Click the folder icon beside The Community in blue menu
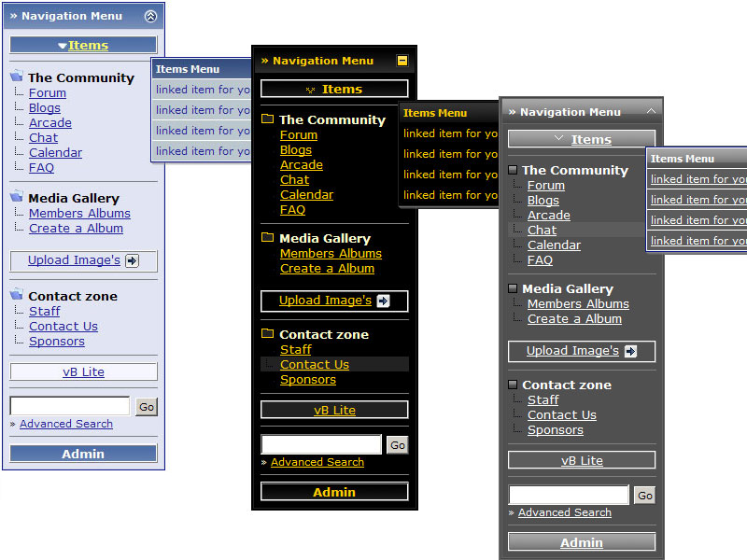The image size is (747, 560). click(17, 77)
